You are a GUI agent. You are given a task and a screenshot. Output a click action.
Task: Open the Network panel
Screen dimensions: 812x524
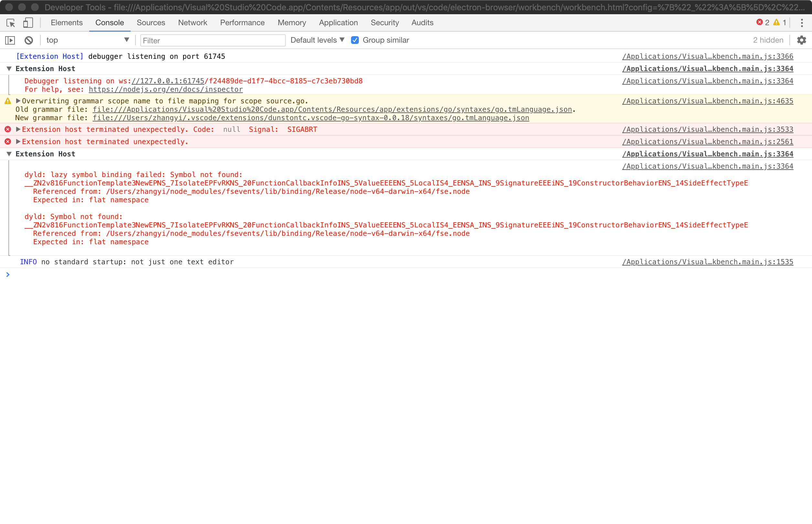[x=192, y=23]
